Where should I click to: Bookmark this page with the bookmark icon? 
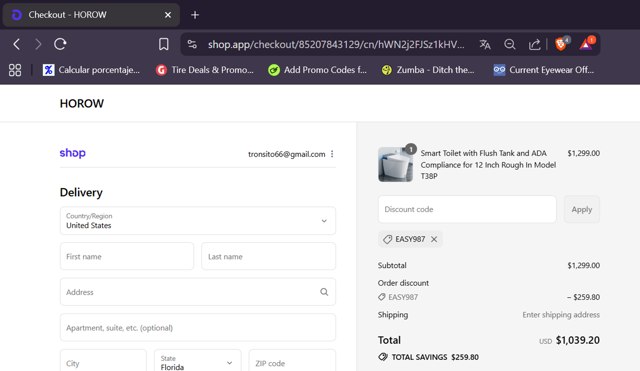click(x=164, y=44)
